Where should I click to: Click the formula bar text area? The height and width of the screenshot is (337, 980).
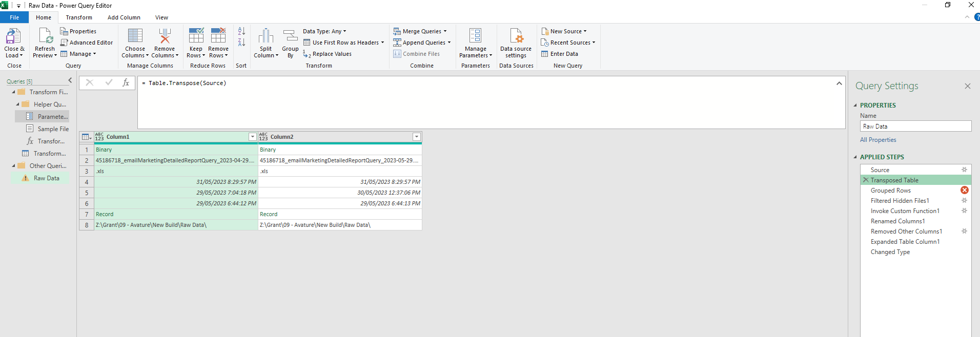point(491,102)
